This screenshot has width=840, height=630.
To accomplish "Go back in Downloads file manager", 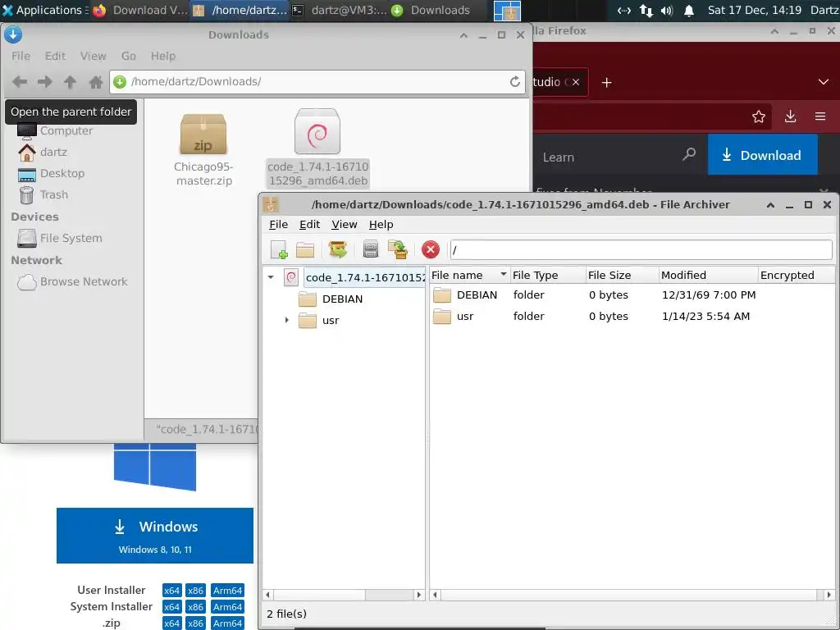I will [x=20, y=82].
